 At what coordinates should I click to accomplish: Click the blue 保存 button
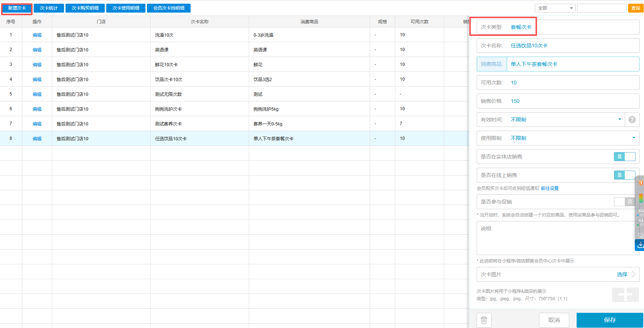click(x=610, y=320)
